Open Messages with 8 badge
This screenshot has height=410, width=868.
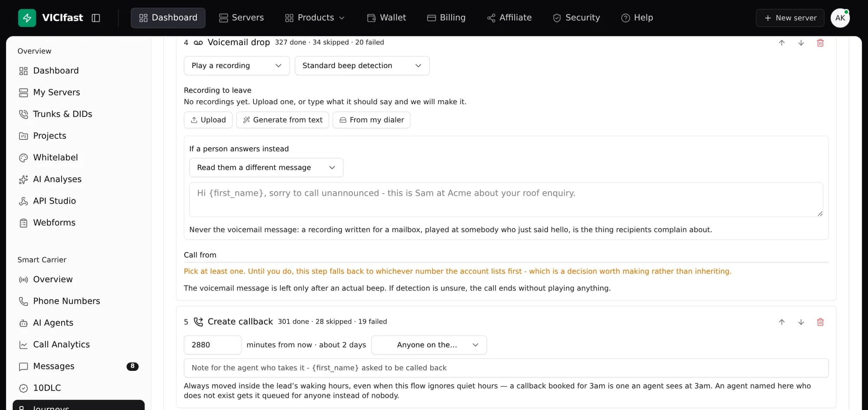[x=79, y=366]
